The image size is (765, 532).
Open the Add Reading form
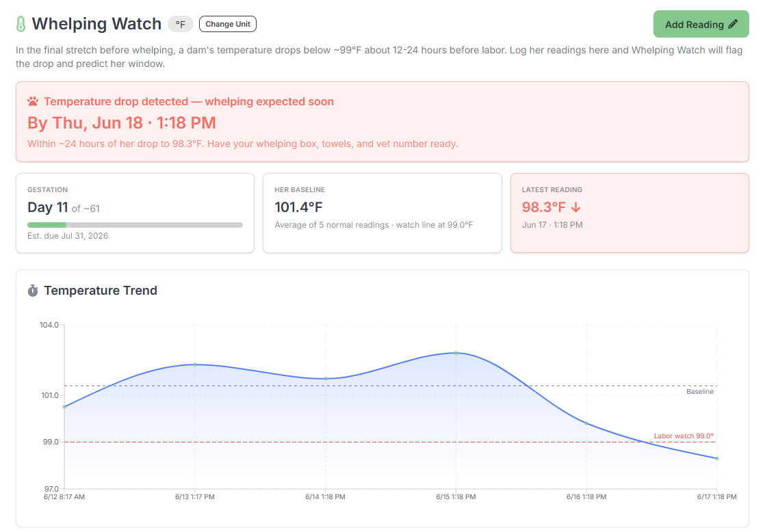tap(701, 24)
